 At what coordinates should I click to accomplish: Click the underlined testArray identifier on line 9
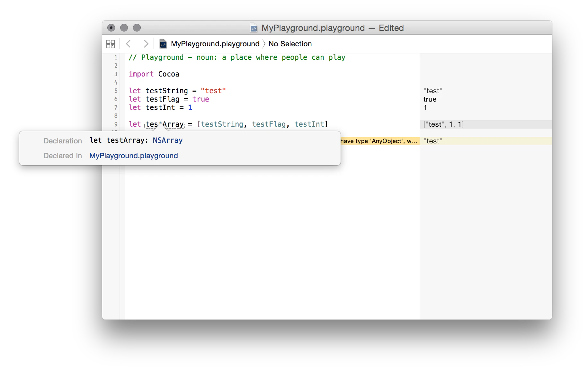pos(165,124)
